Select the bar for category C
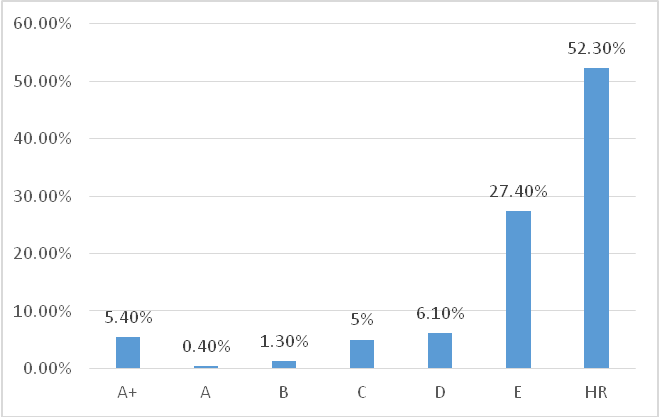Viewport: 659px width, 417px height. pyautogui.click(x=362, y=354)
